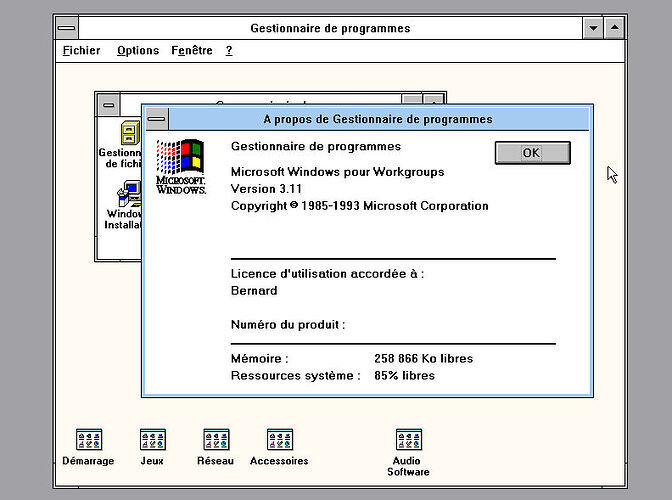Select the Audio Software group icon
The image size is (672, 500).
(408, 439)
